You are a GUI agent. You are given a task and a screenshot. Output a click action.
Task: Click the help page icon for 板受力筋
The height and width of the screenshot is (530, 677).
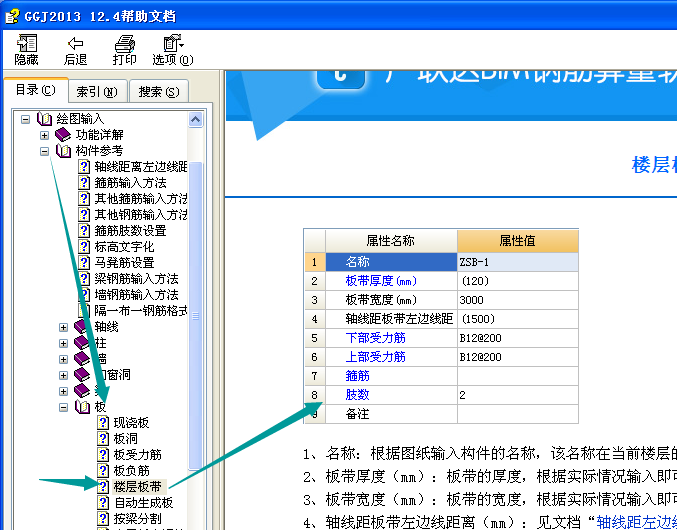click(x=103, y=454)
